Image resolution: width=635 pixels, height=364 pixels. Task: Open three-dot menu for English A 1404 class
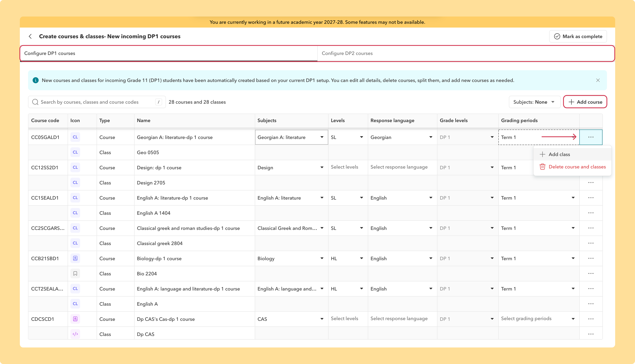click(591, 213)
